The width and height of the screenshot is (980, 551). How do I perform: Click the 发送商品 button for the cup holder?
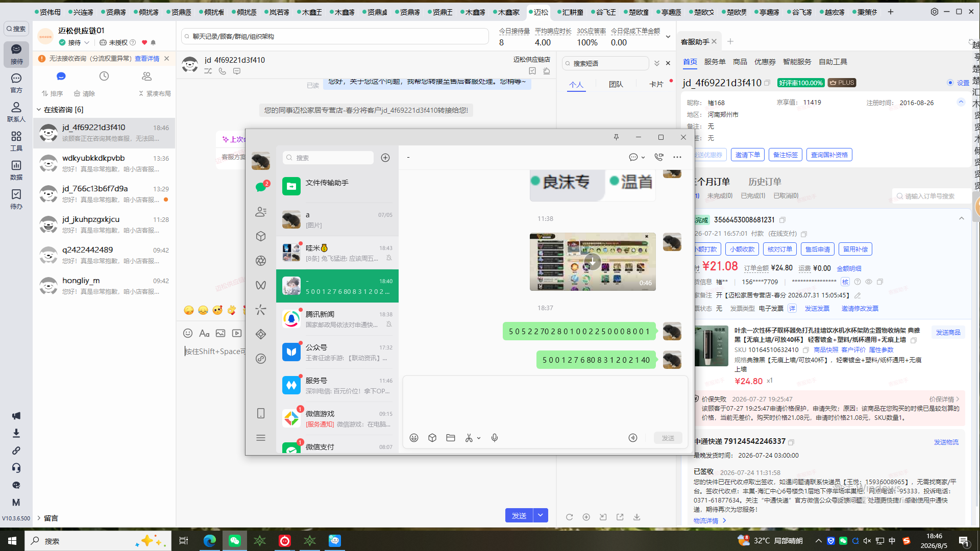[948, 332]
